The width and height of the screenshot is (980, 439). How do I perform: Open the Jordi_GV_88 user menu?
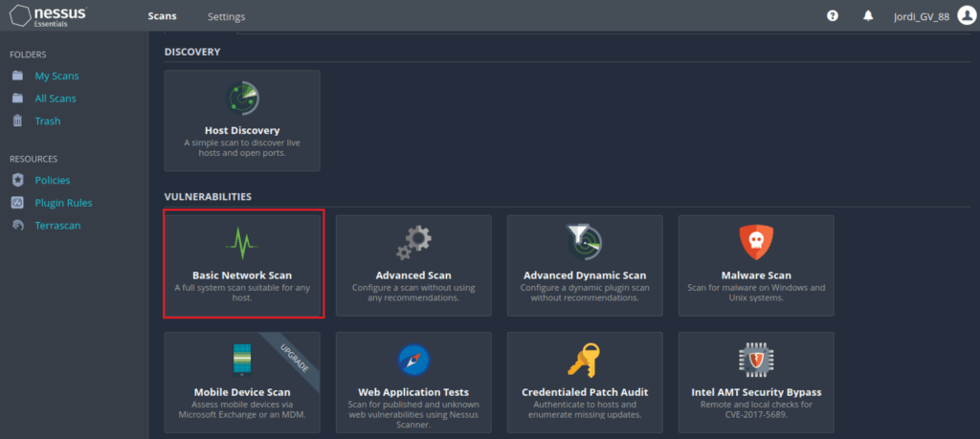click(922, 17)
